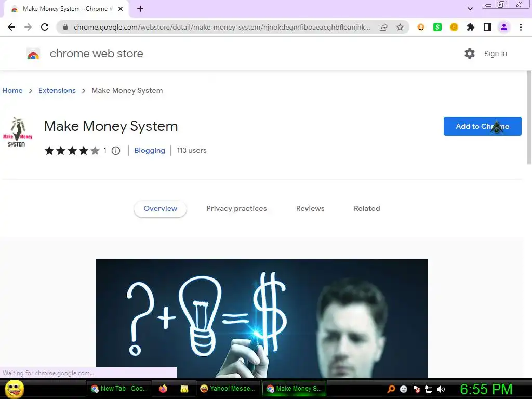The width and height of the screenshot is (532, 399).
Task: Go to Extensions breadcrumb
Action: click(x=57, y=90)
